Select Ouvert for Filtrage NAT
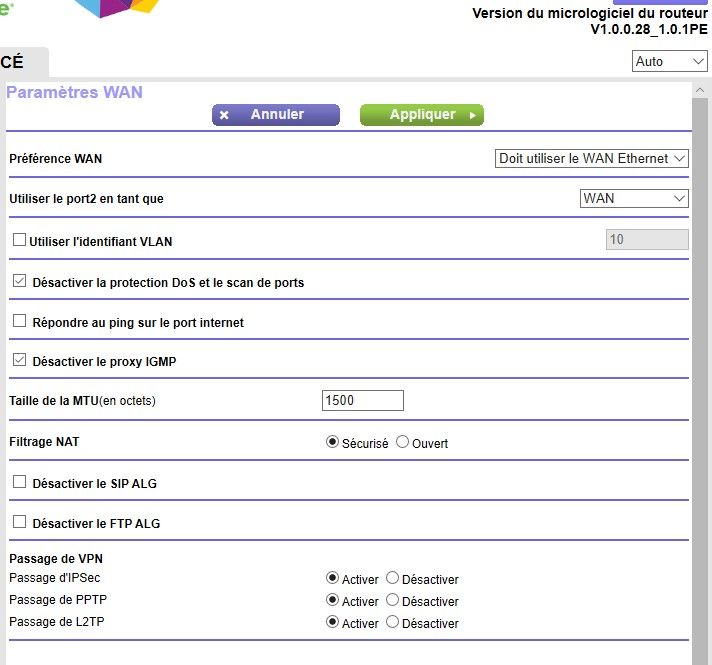 pyautogui.click(x=403, y=442)
